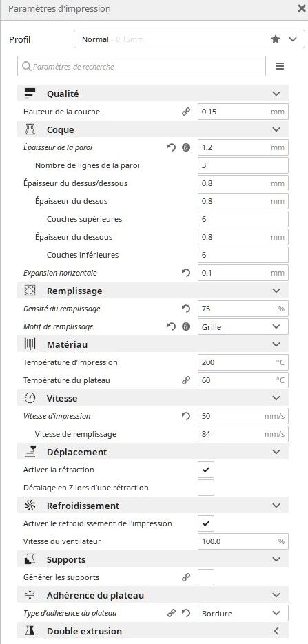Click the favorite star icon in Profil

point(276,39)
